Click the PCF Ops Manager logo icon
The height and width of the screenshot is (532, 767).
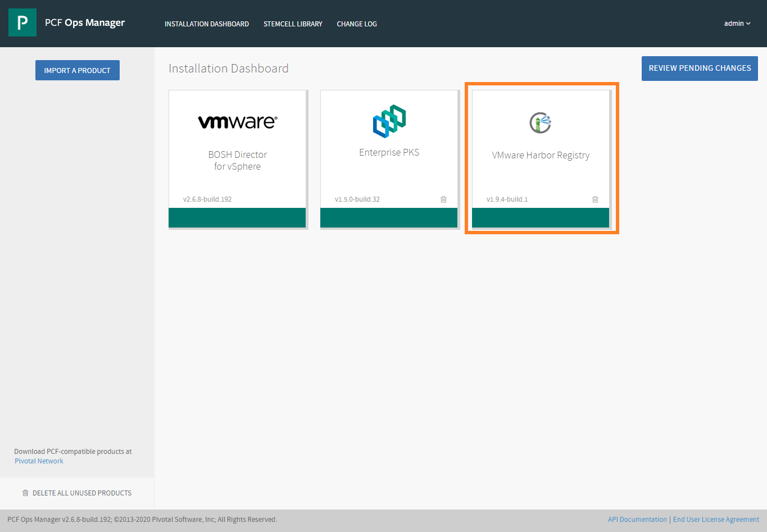pyautogui.click(x=22, y=22)
